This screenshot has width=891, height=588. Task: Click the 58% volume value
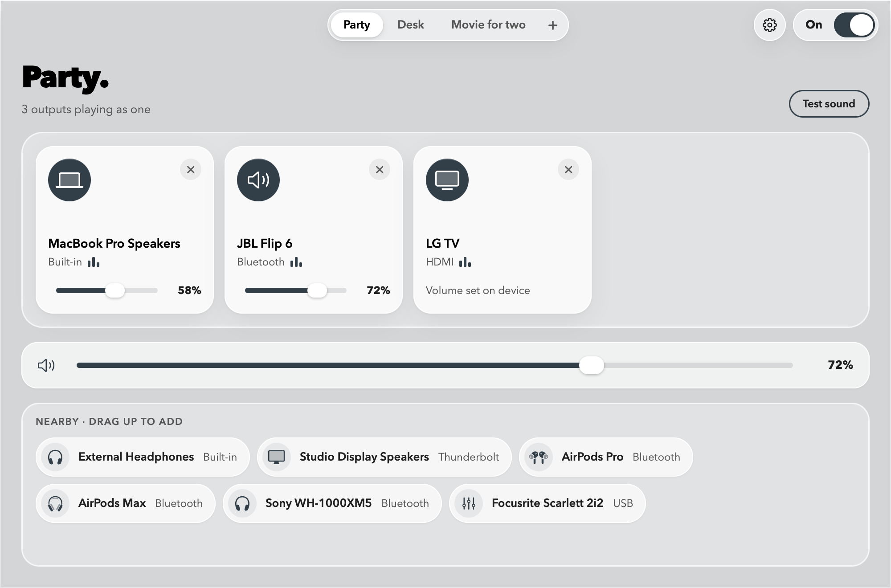[x=189, y=290]
